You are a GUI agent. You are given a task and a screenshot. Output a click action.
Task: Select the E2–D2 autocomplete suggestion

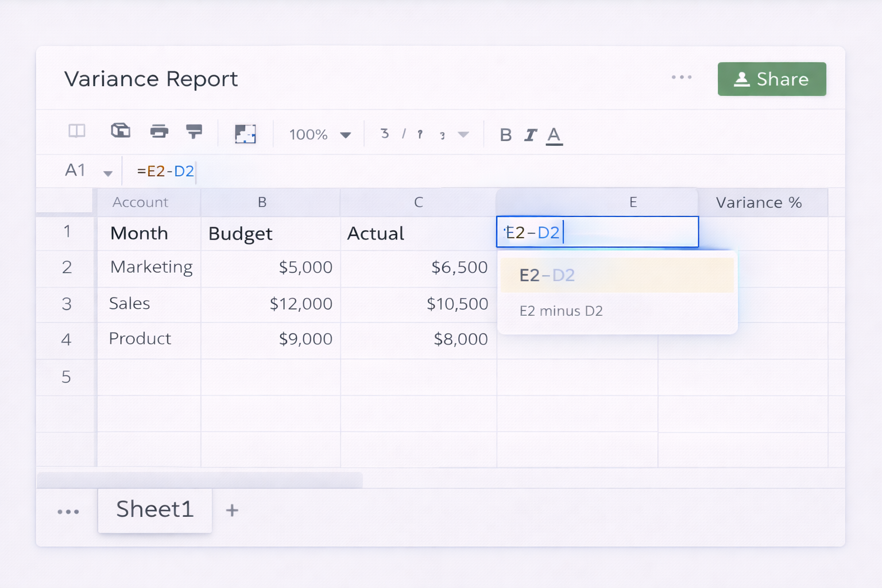(617, 275)
